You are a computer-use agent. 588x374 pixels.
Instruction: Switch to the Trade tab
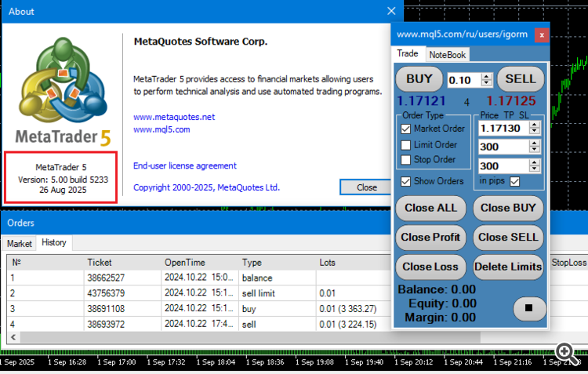[x=408, y=53]
